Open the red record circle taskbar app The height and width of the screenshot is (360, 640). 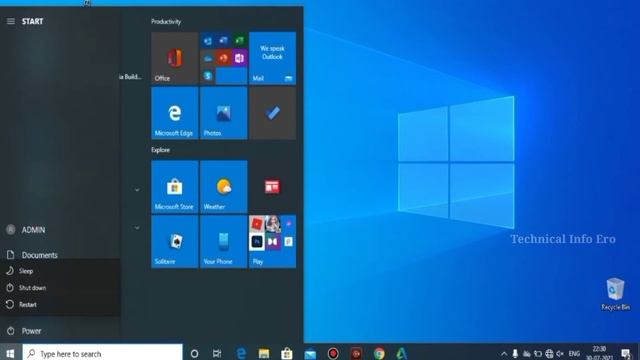pos(333,353)
